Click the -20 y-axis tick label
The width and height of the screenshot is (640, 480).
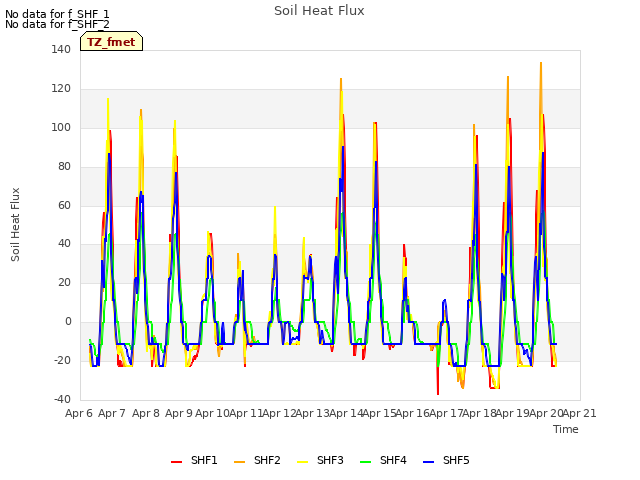[x=62, y=360]
